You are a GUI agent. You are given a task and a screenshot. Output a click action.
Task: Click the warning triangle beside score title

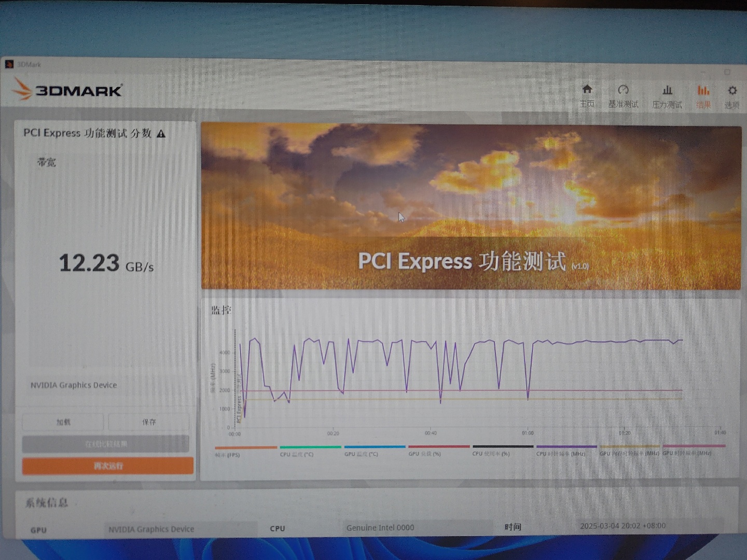(161, 134)
